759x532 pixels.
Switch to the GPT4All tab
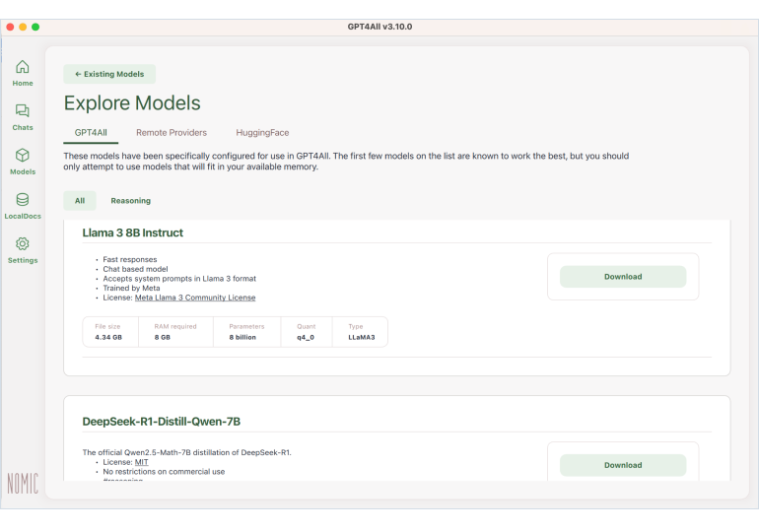(x=91, y=133)
